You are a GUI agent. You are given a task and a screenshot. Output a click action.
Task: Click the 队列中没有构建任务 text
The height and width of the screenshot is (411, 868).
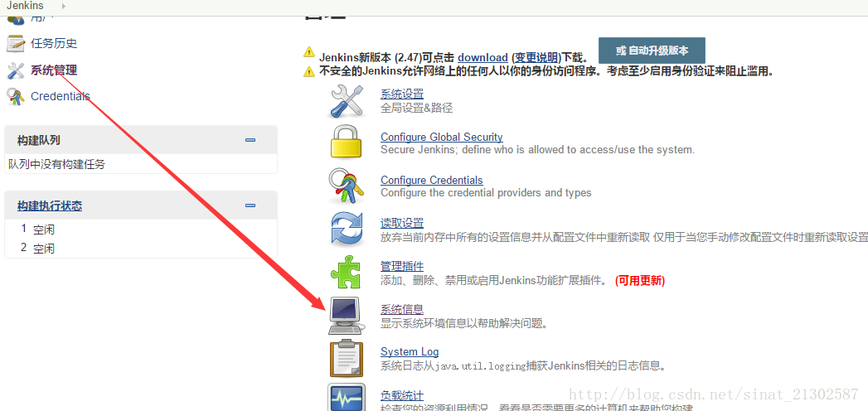click(x=56, y=164)
